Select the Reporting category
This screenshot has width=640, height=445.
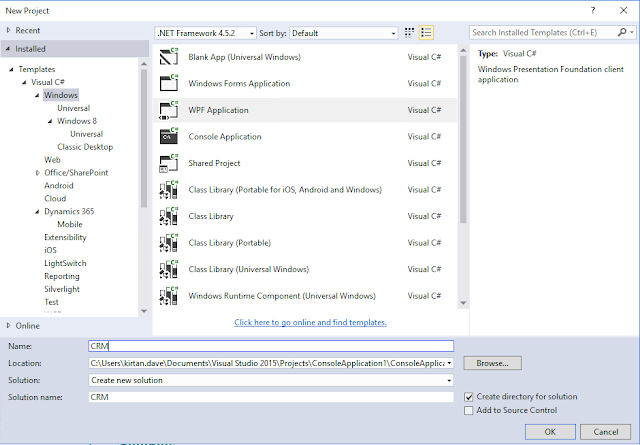click(x=62, y=276)
